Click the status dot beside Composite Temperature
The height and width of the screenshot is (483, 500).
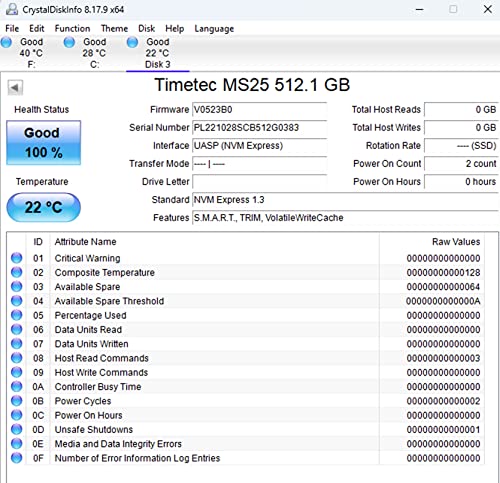click(16, 272)
